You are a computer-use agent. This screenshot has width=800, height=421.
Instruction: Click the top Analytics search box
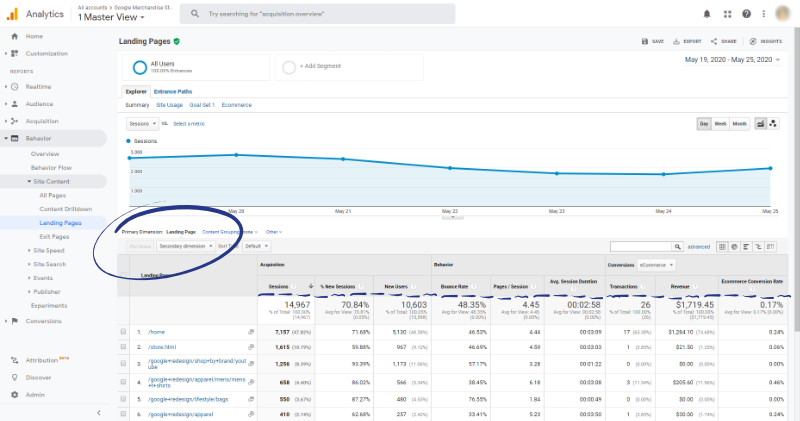(x=317, y=14)
